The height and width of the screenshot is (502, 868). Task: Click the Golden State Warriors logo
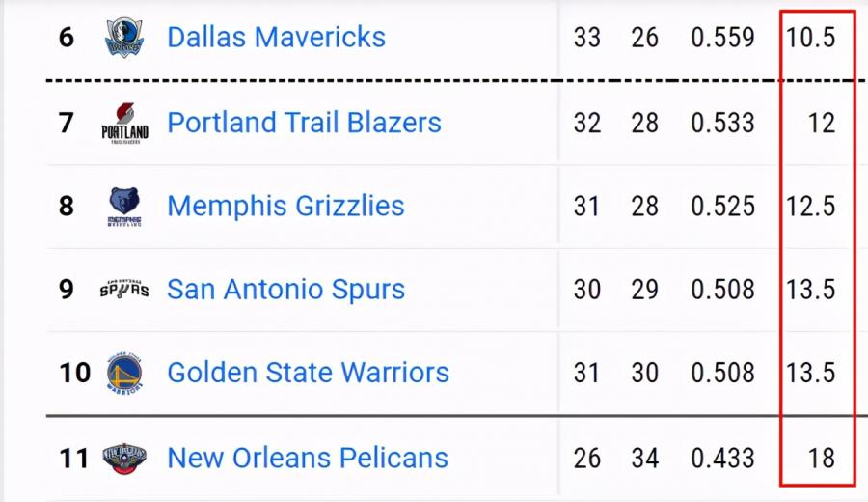click(124, 373)
